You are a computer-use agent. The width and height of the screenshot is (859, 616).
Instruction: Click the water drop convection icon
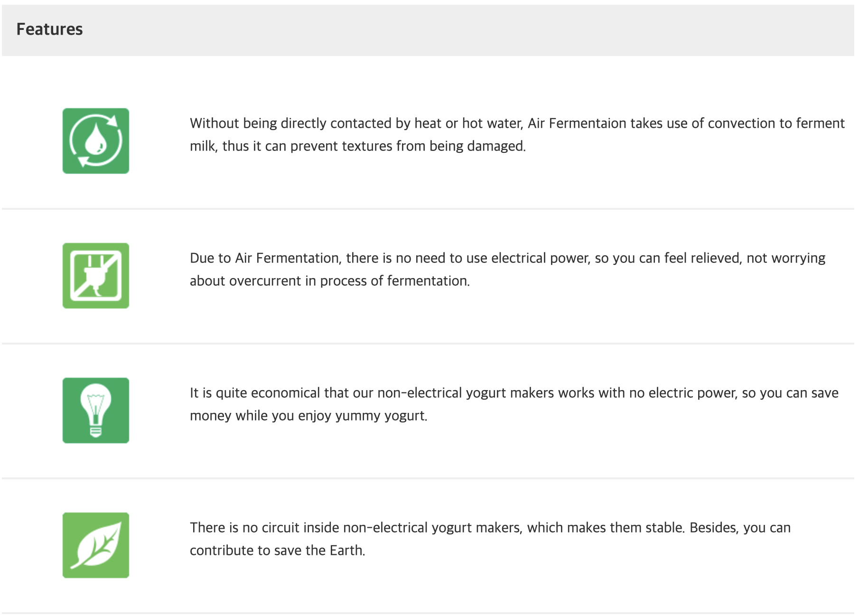click(x=96, y=141)
